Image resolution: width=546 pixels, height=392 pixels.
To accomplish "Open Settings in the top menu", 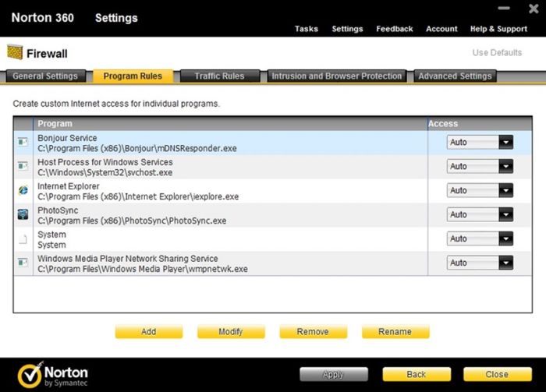I will [x=347, y=29].
